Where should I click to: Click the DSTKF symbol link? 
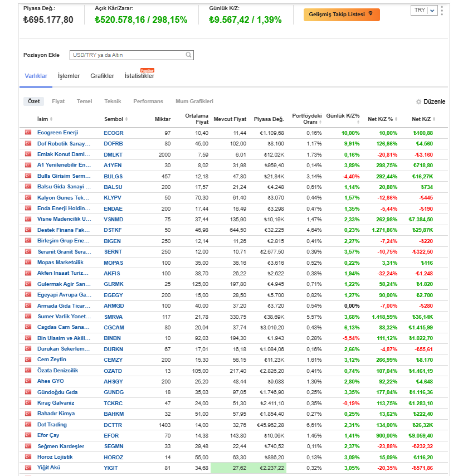click(113, 230)
